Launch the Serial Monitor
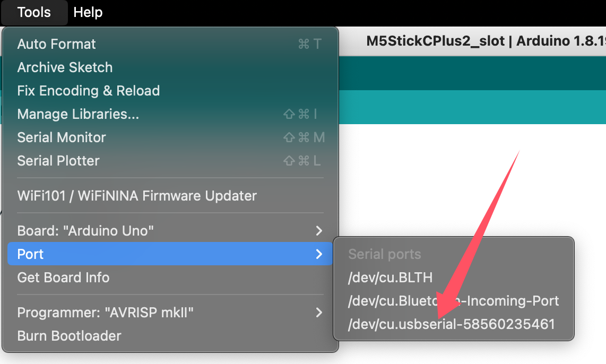 point(62,137)
